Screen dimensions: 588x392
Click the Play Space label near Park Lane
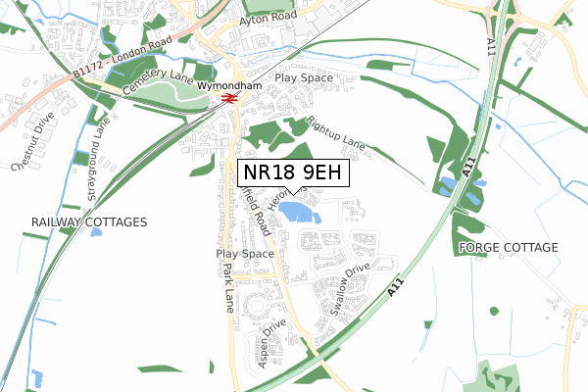click(x=245, y=254)
